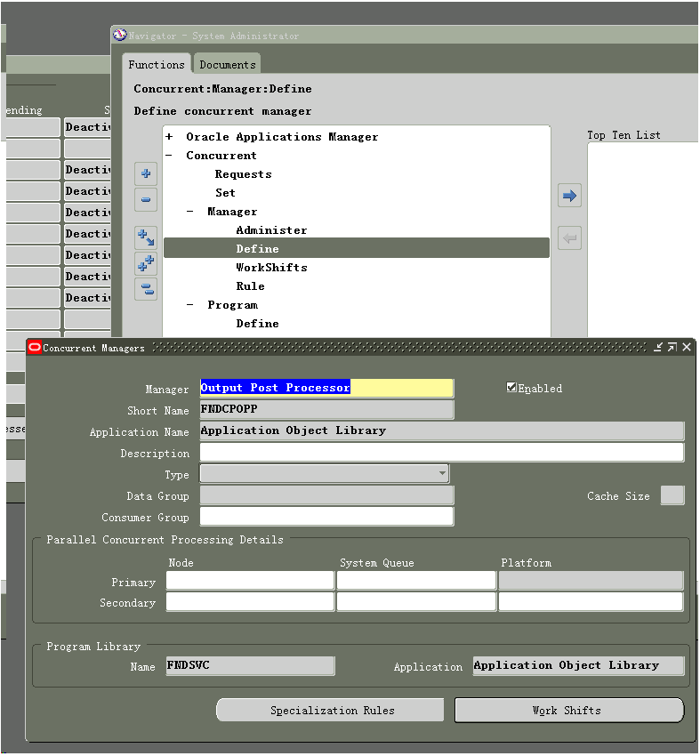
Task: Select the highlighted Define under Manager
Action: tap(357, 249)
